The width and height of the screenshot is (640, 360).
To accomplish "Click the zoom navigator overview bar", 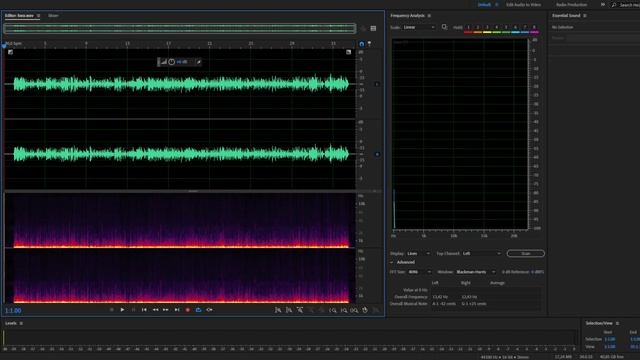I will click(180, 28).
